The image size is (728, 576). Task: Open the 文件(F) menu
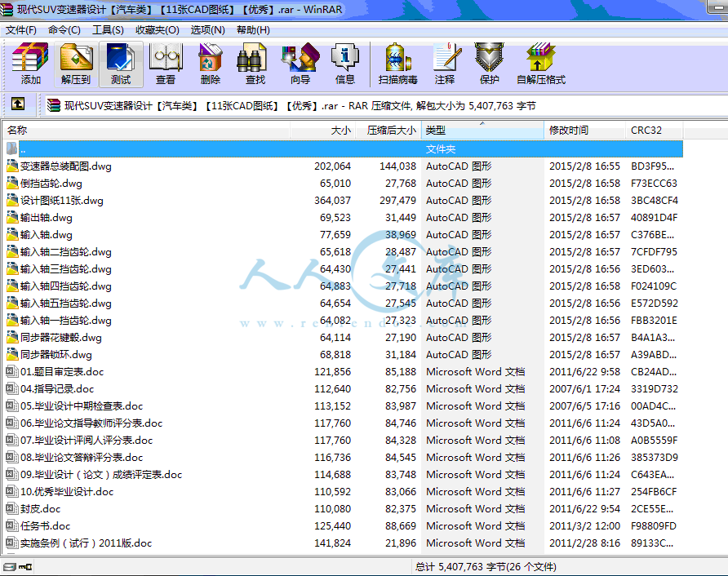click(x=21, y=30)
